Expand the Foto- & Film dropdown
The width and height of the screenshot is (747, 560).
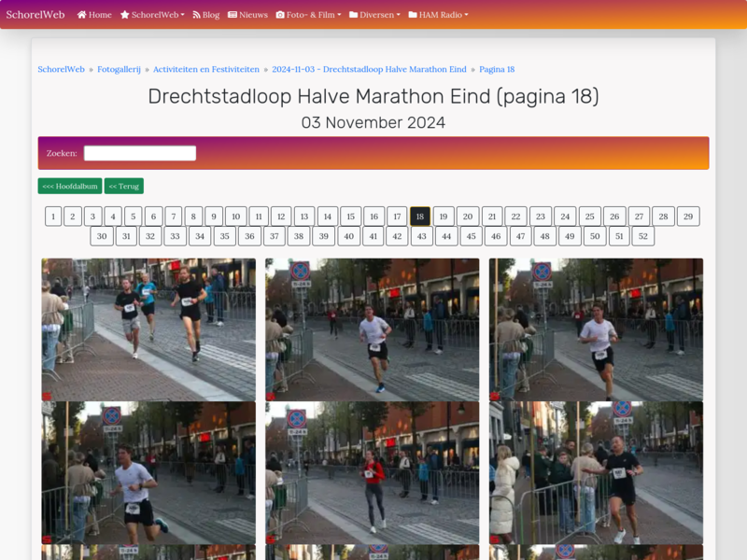[309, 15]
